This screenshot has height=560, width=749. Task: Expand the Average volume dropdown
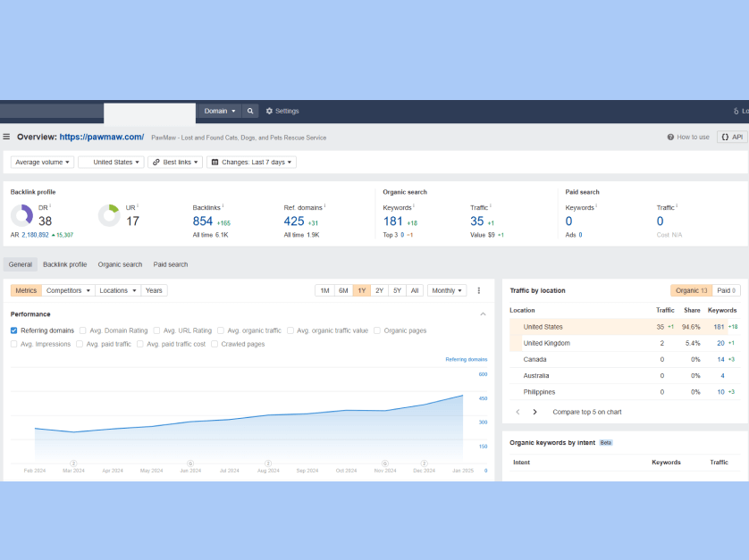(x=42, y=163)
